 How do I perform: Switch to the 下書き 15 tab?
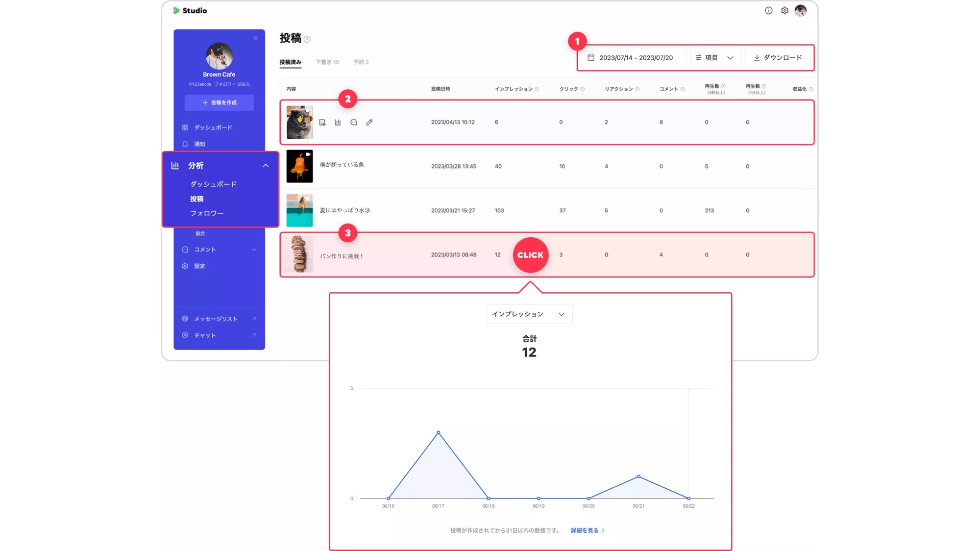click(327, 62)
